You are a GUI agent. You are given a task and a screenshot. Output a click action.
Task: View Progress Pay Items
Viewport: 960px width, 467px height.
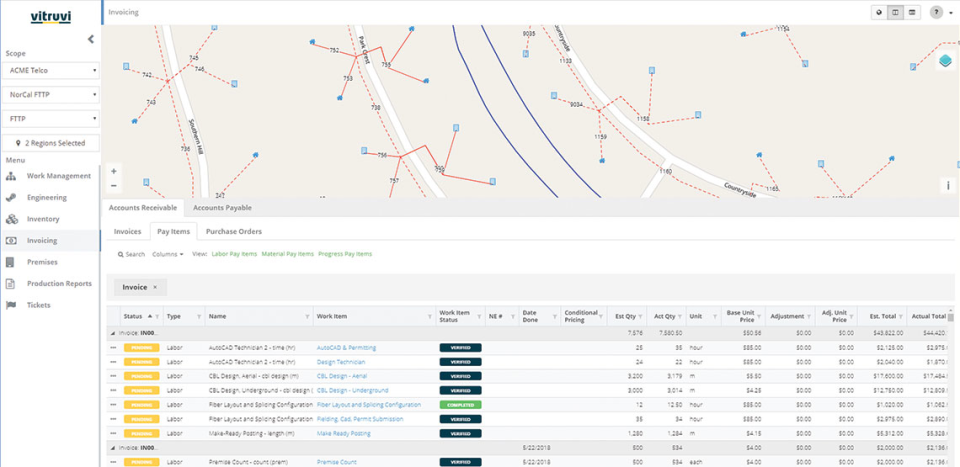click(x=345, y=253)
